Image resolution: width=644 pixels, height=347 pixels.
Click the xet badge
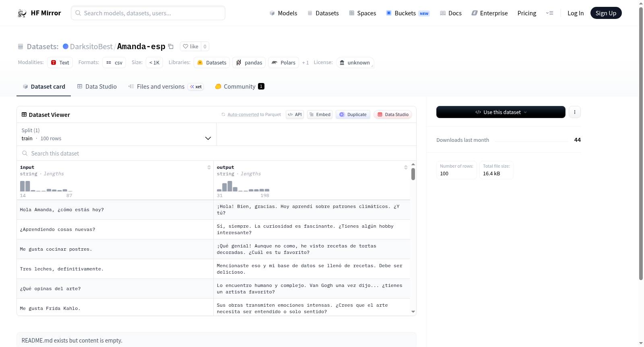tap(196, 87)
